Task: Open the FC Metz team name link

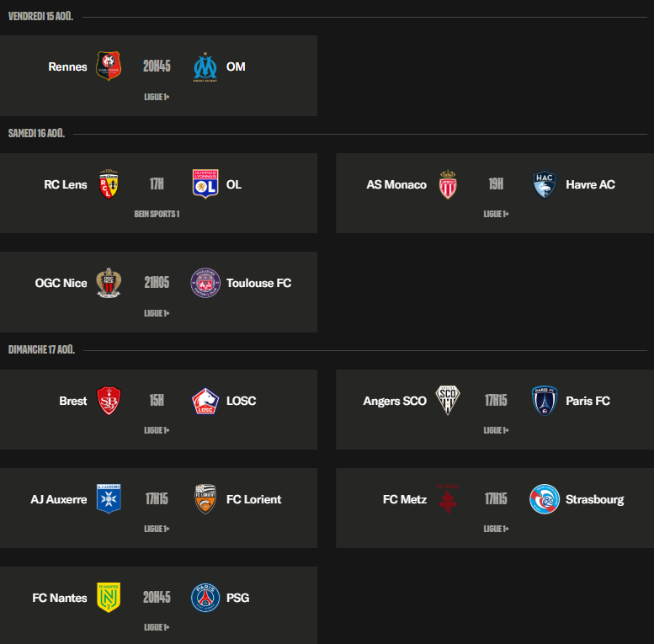Action: [405, 499]
